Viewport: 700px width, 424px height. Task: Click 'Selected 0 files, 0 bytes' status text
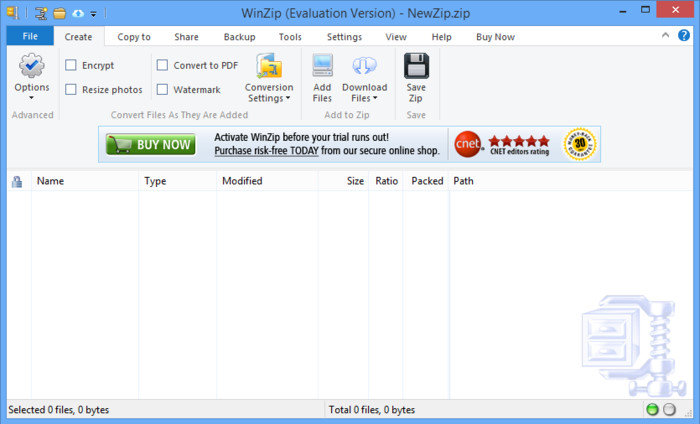tap(58, 410)
